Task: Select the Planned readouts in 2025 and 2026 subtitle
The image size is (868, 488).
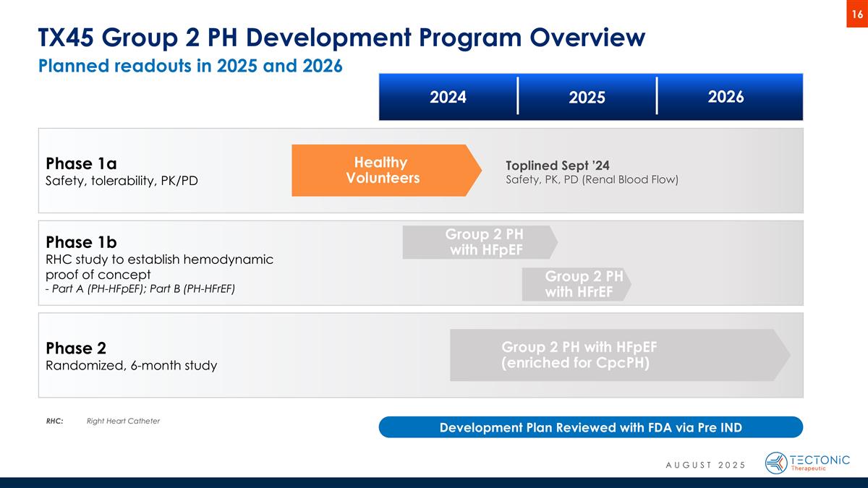Action: tap(190, 66)
